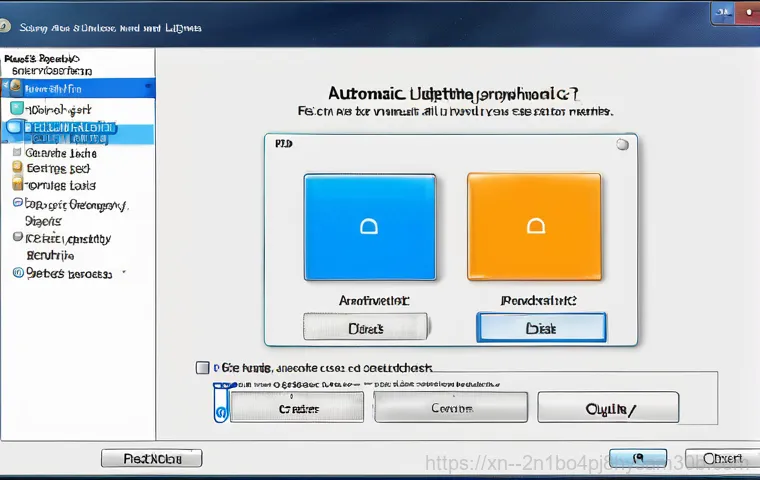Click the "Oyule" button in the lower row
760x480 pixels.
click(x=608, y=408)
